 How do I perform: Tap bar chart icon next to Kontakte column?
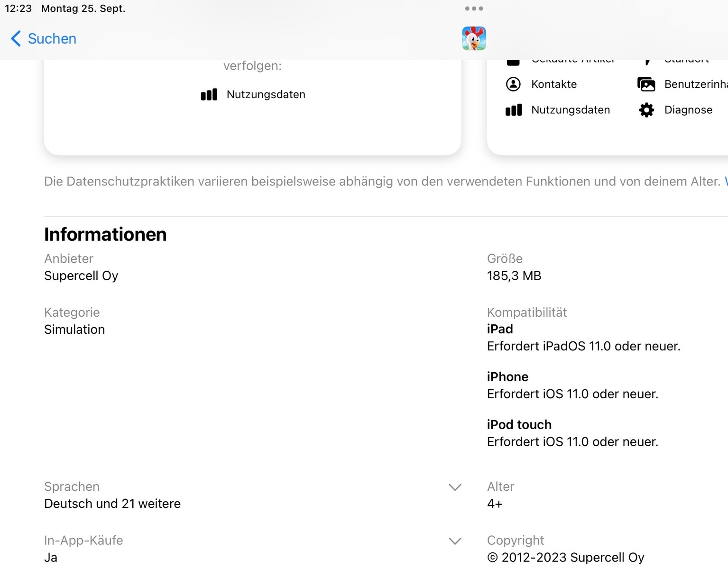513,110
